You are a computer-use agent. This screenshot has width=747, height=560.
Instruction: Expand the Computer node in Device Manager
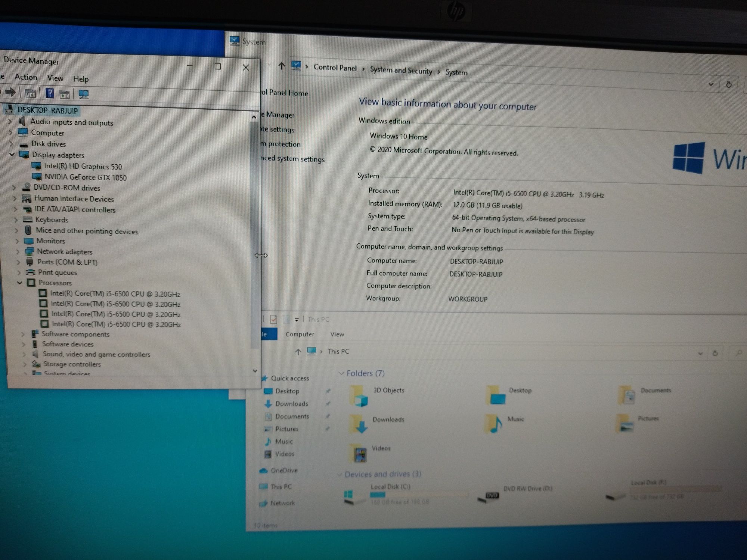pos(11,133)
